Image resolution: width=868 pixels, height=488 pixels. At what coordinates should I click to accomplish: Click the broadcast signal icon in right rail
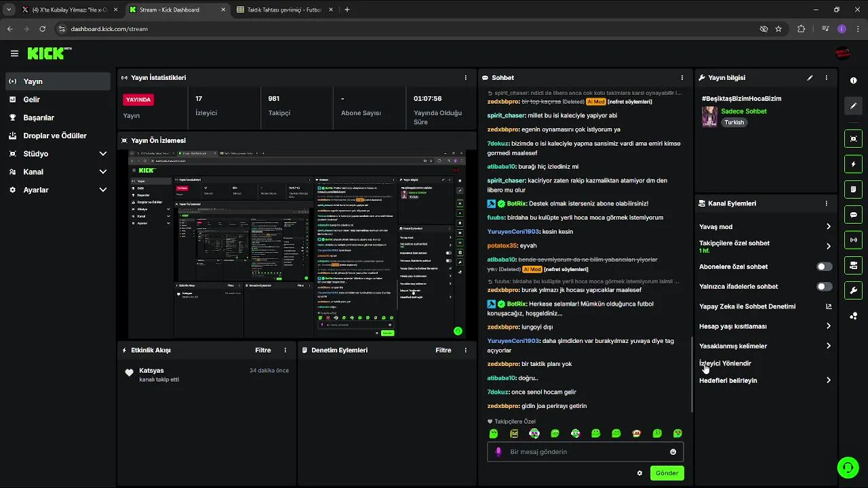coord(853,240)
